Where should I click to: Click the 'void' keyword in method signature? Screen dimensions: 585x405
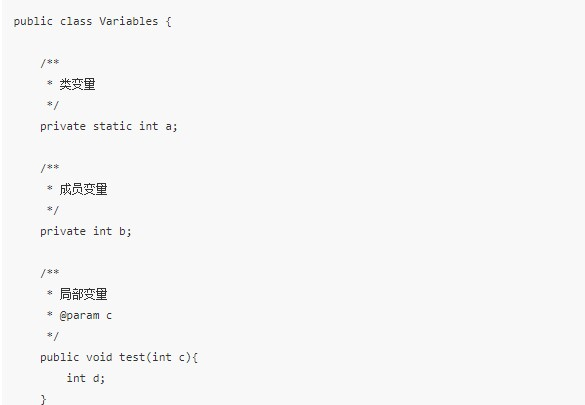click(99, 357)
